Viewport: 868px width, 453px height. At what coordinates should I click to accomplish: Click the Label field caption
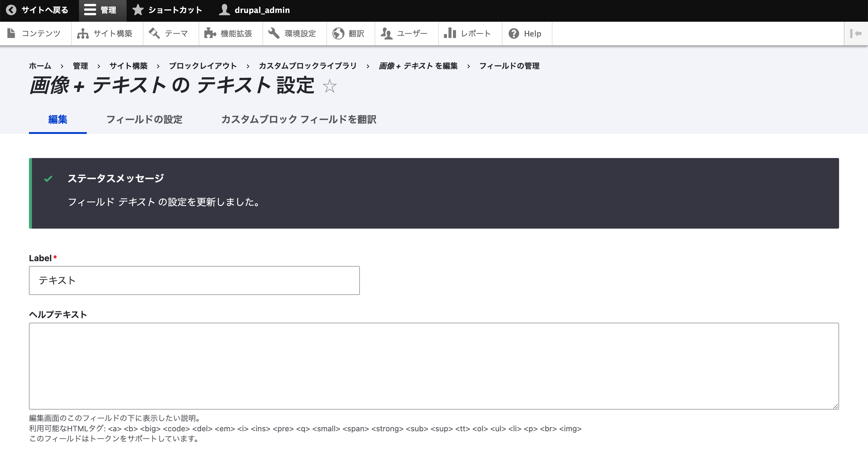coord(40,258)
